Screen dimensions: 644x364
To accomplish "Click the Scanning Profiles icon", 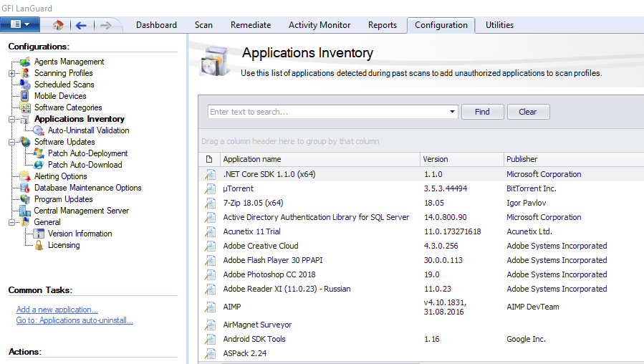I will [26, 73].
